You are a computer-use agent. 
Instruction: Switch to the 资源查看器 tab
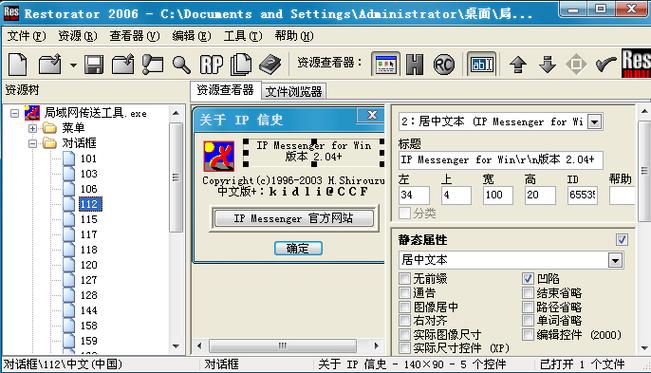[x=225, y=90]
